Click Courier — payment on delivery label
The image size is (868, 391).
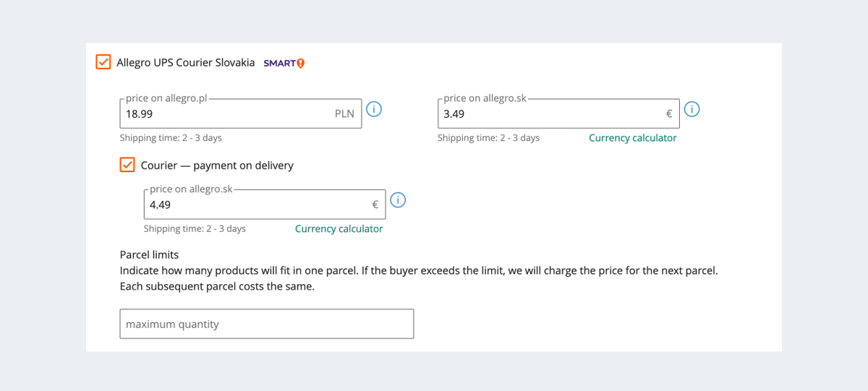click(217, 166)
